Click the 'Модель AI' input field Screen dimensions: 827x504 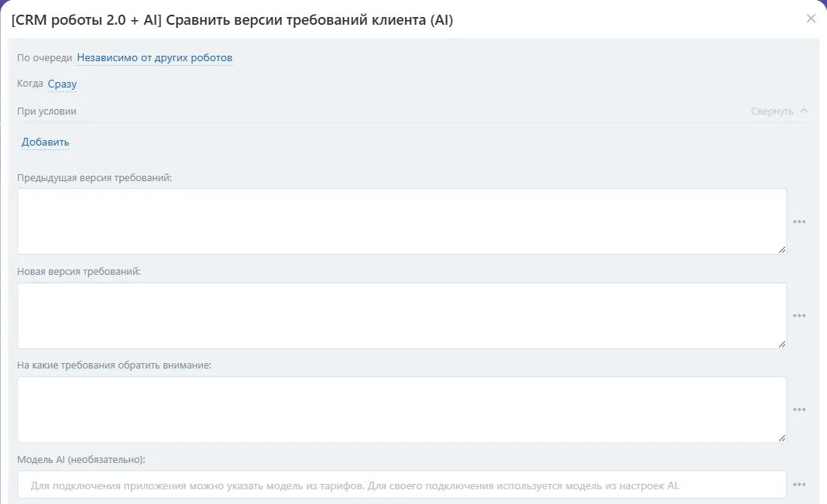402,485
